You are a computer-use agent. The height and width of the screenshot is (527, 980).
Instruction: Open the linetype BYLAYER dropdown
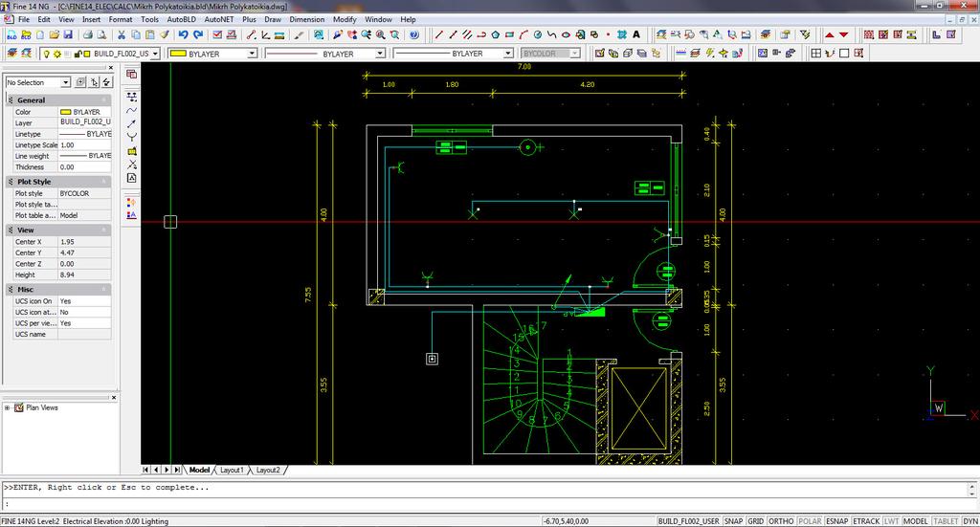point(379,54)
